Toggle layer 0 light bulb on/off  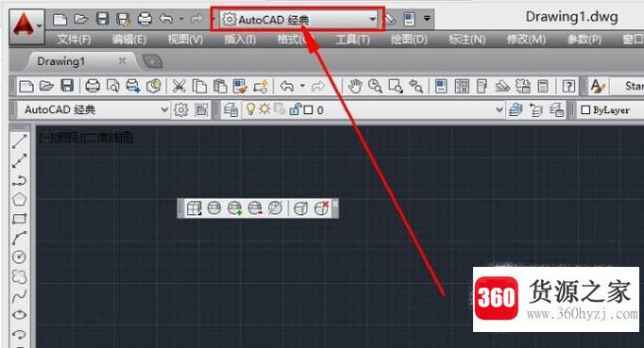[x=250, y=109]
